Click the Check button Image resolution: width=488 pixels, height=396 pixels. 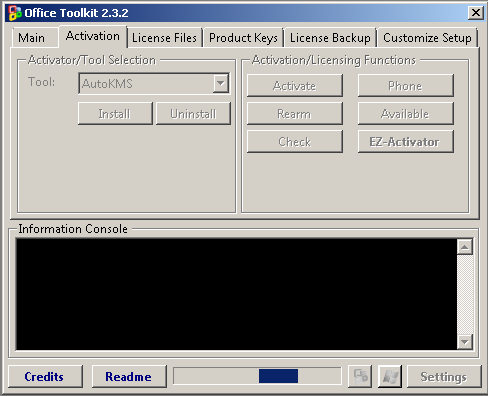(x=295, y=142)
